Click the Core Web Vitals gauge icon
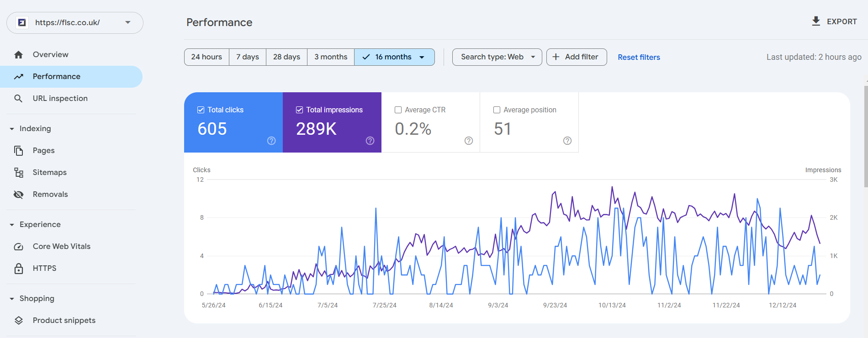The height and width of the screenshot is (338, 868). 18,247
